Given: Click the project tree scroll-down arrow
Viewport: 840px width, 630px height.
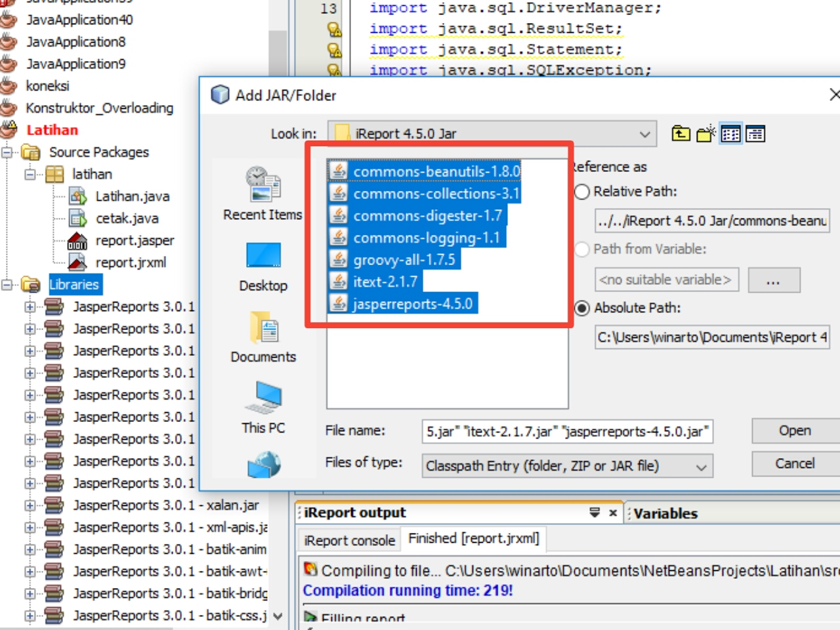Looking at the screenshot, I should pos(278,616).
